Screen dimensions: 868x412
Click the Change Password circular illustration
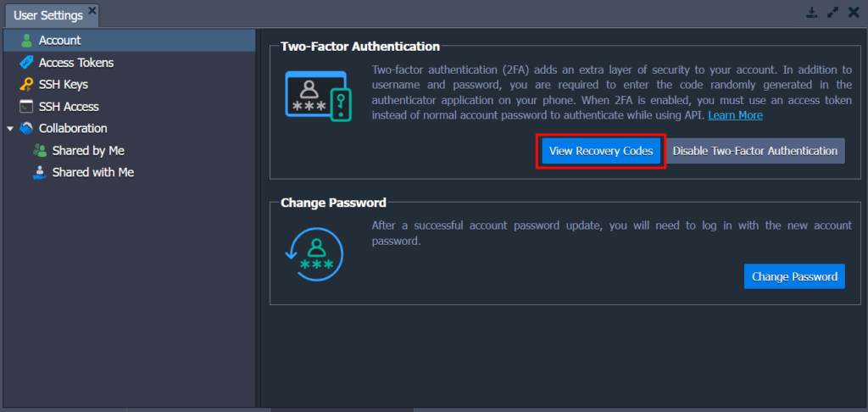click(314, 253)
